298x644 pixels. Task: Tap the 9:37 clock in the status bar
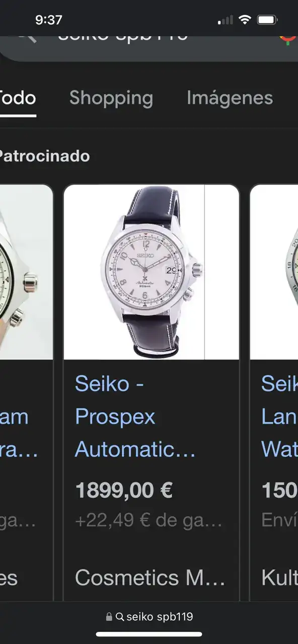click(49, 20)
